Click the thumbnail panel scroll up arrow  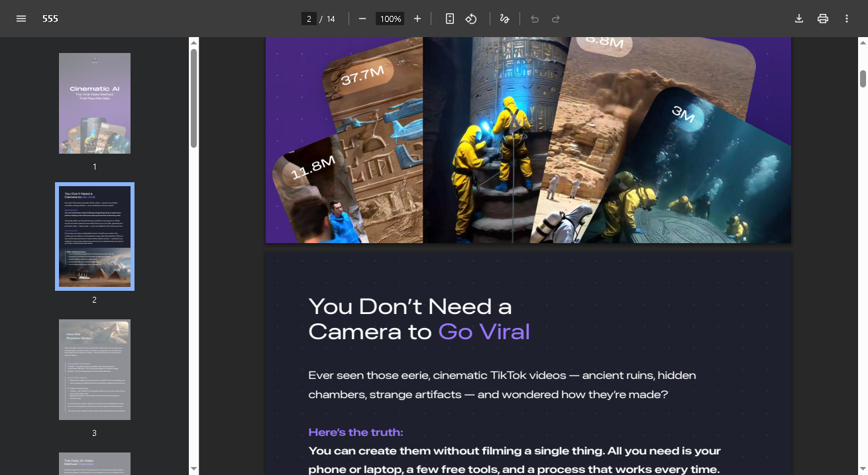point(194,43)
